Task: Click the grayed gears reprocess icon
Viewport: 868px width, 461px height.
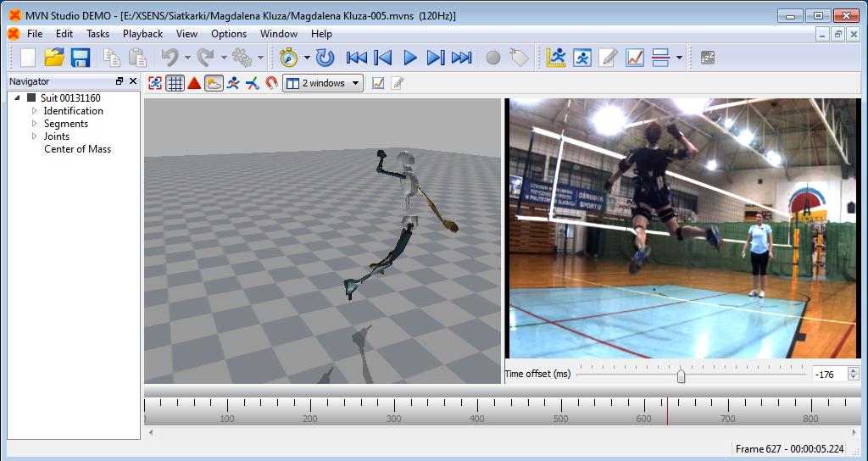Action: coord(242,57)
